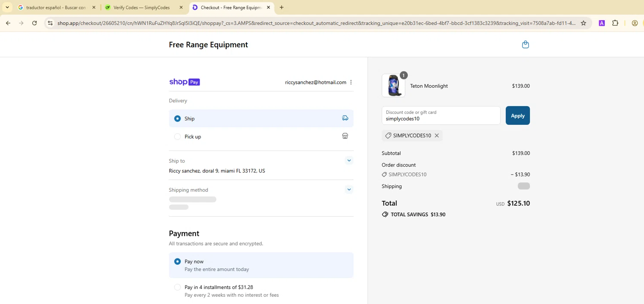
Task: Click the Free Range Equipment store title
Action: tap(208, 45)
